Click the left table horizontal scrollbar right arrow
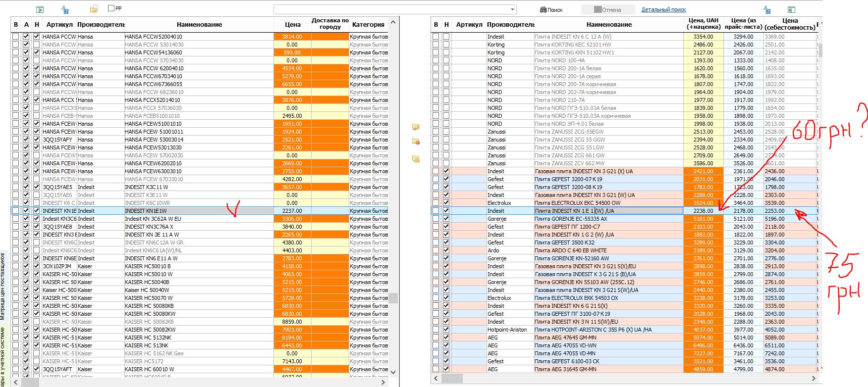This screenshot has height=387, width=868. coord(382,382)
